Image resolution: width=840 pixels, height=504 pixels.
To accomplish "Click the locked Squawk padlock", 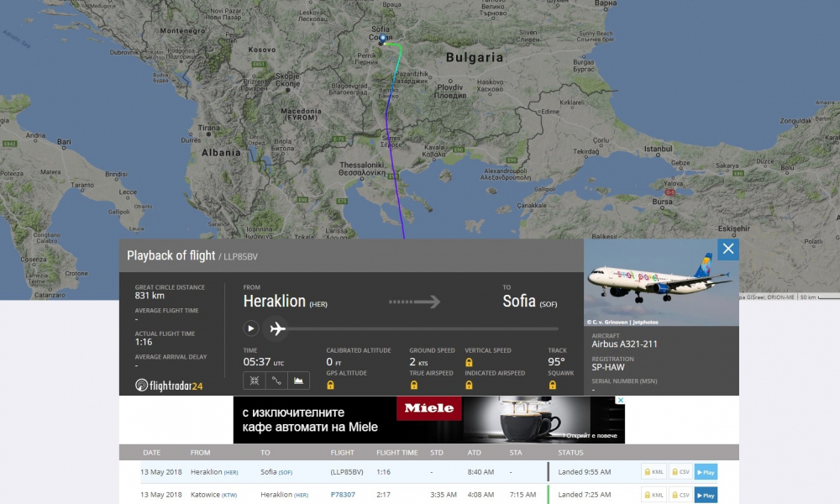I will coord(553,385).
